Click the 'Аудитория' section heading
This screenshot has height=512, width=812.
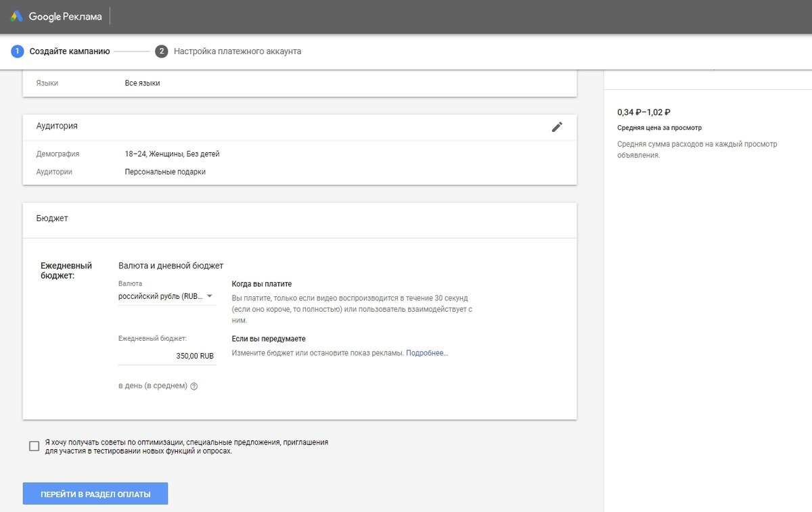coord(57,126)
